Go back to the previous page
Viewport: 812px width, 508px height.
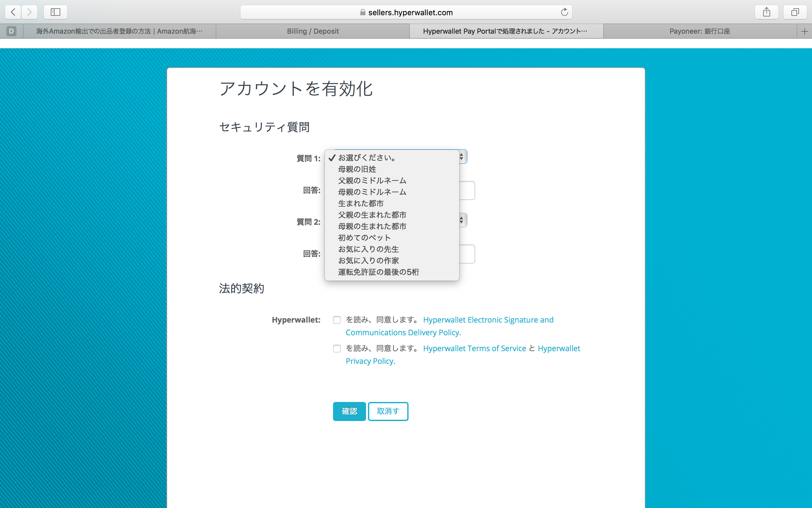coord(13,12)
